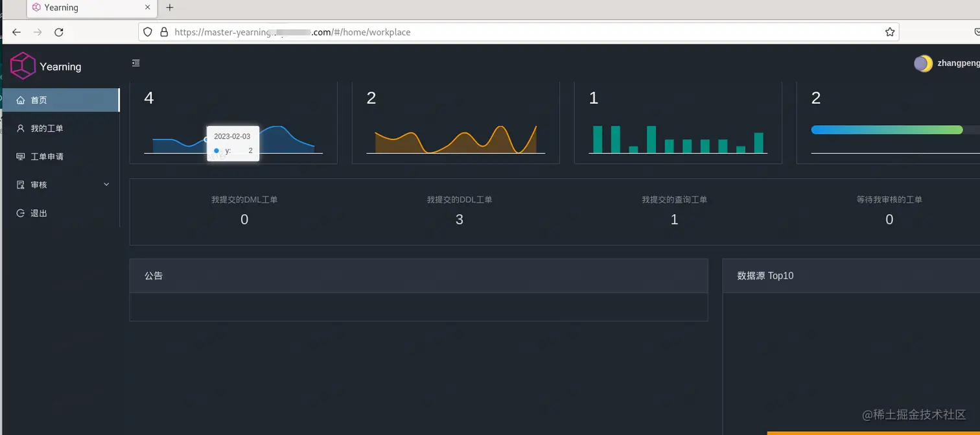Click the blue area chart
Screen dimensions: 980x435
(233, 139)
